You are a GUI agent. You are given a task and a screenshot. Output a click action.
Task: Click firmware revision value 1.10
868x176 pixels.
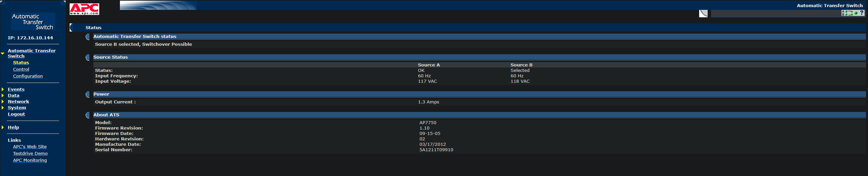coord(424,128)
